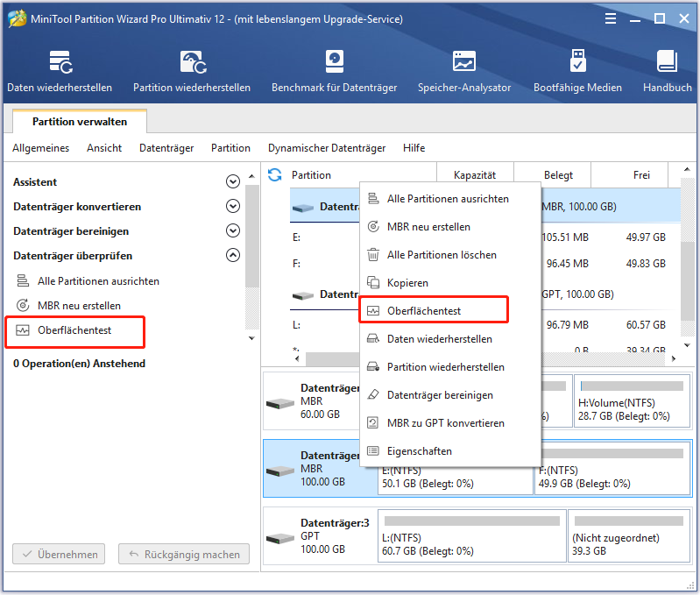Click Oberflächentest in left sidebar
This screenshot has width=700, height=595.
point(75,330)
